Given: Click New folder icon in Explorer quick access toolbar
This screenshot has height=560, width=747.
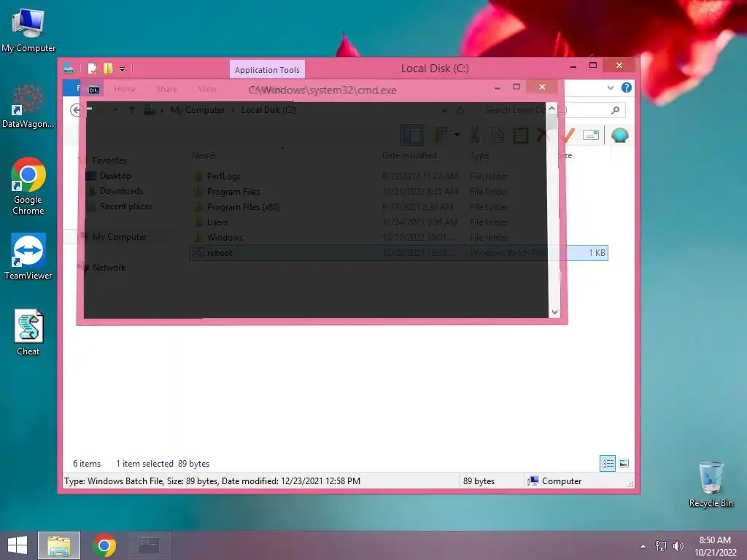Looking at the screenshot, I should 108,69.
